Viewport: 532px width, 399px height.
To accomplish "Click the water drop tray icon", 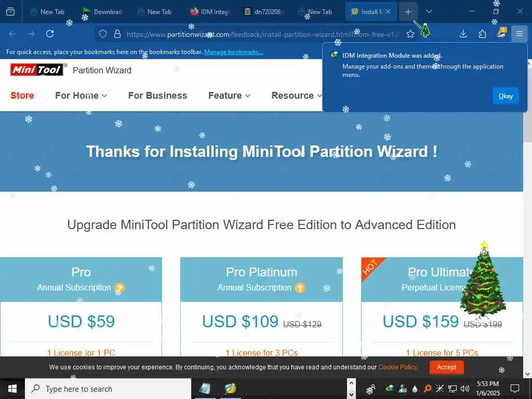I will (x=415, y=389).
